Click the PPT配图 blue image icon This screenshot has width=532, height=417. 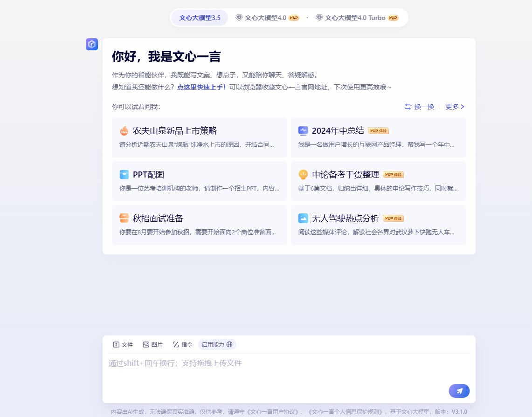[x=124, y=175]
